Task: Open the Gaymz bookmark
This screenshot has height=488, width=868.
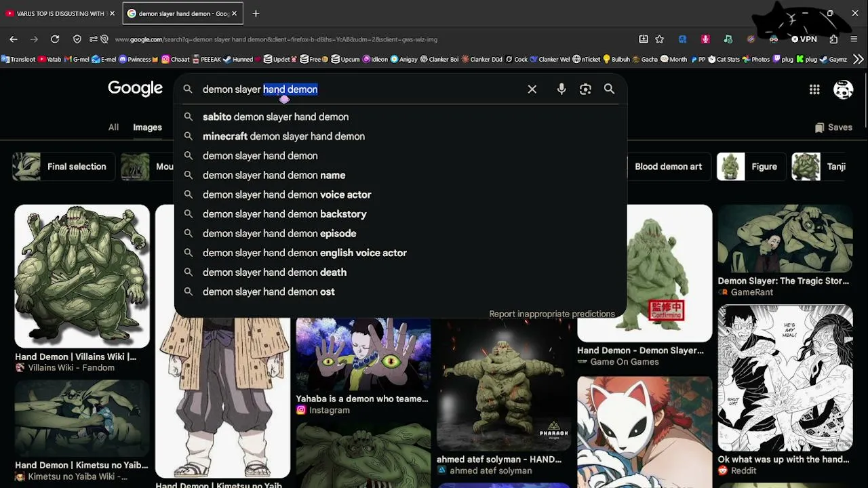Action: tap(833, 59)
